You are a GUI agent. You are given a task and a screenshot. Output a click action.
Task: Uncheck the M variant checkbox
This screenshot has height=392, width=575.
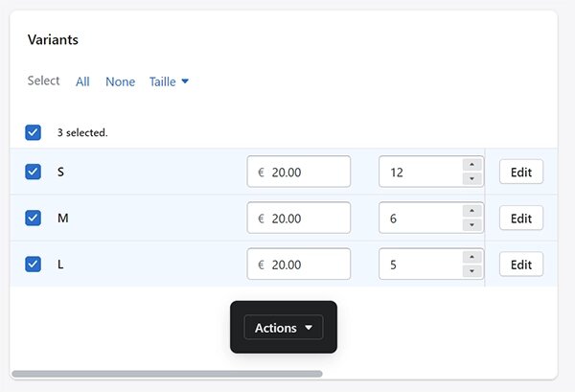coord(33,218)
